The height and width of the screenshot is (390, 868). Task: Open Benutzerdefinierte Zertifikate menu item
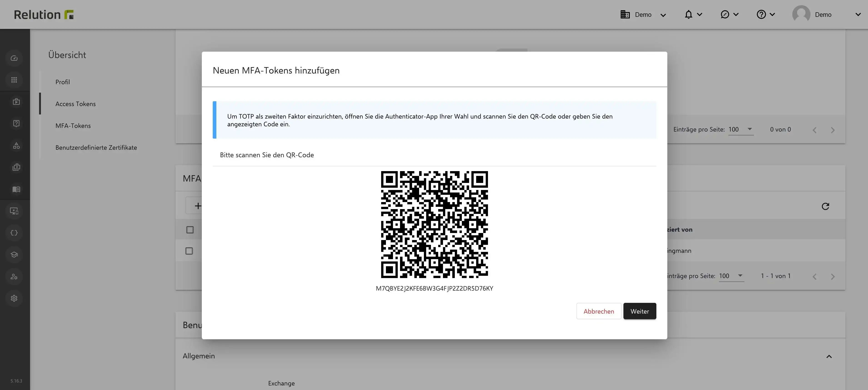(96, 147)
